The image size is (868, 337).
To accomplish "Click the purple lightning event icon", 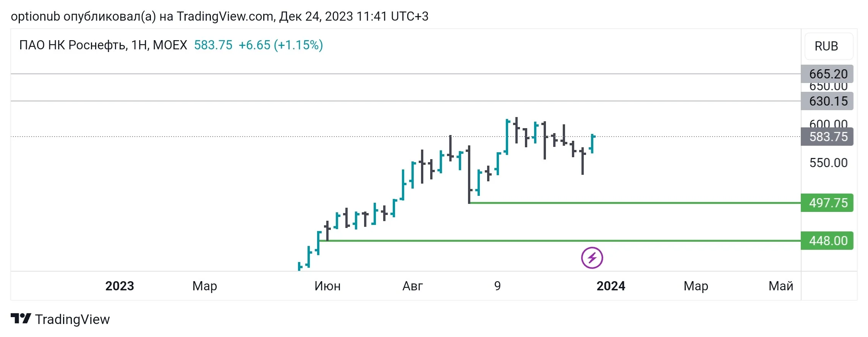I will [x=592, y=258].
